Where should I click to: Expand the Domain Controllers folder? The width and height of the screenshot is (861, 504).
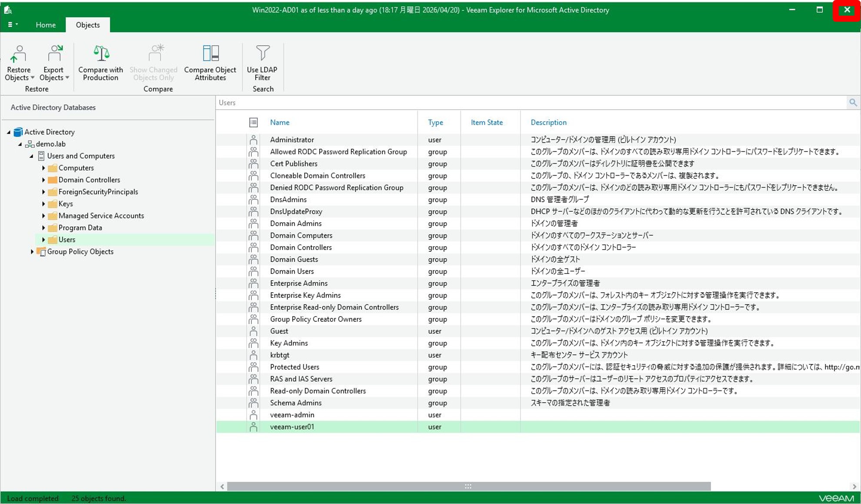[43, 180]
